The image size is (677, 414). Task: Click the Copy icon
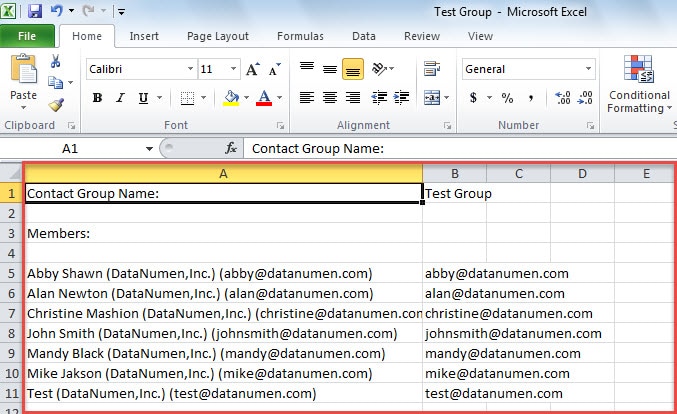pyautogui.click(x=55, y=82)
